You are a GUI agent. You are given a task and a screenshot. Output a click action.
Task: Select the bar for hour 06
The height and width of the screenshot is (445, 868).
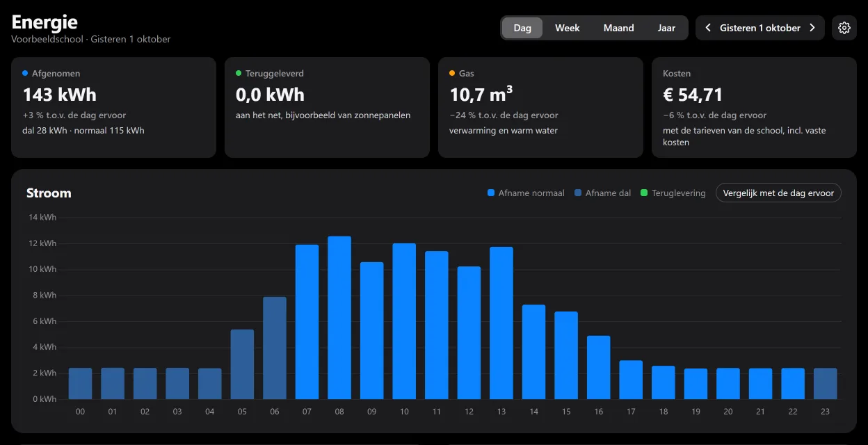[x=275, y=348]
